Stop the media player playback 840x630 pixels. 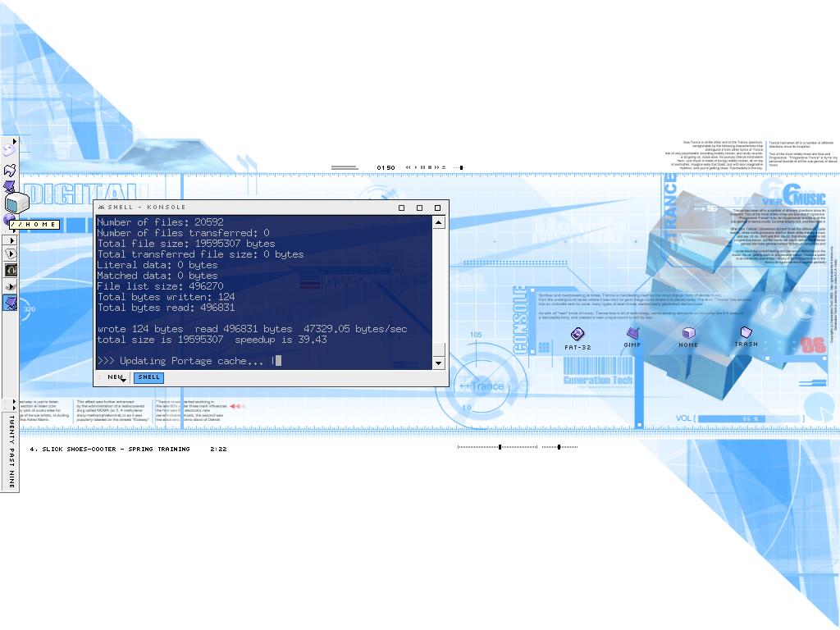coord(430,167)
